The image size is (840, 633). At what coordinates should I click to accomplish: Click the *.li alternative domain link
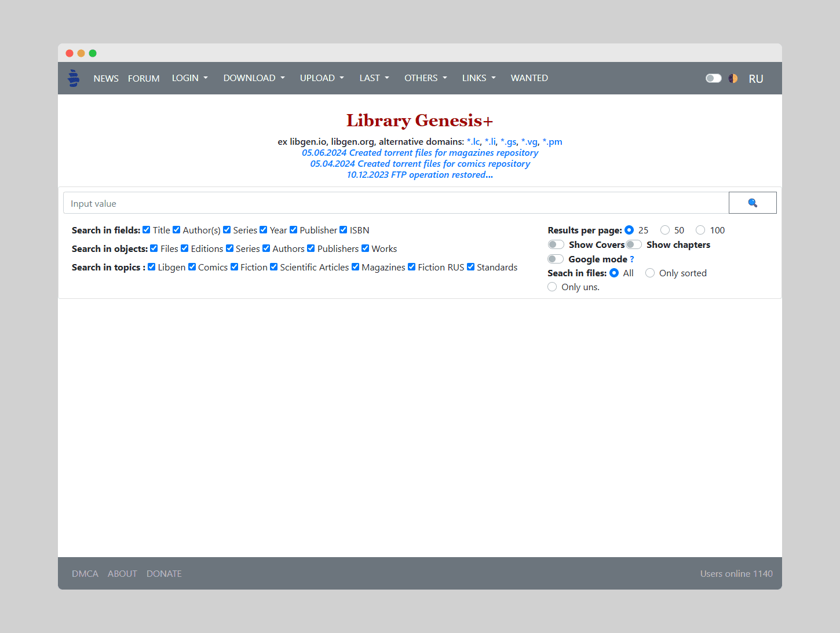(490, 141)
